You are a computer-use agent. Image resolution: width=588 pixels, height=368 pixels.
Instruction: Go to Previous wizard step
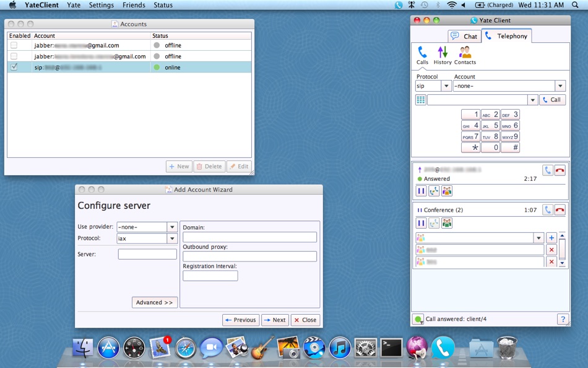(x=241, y=320)
